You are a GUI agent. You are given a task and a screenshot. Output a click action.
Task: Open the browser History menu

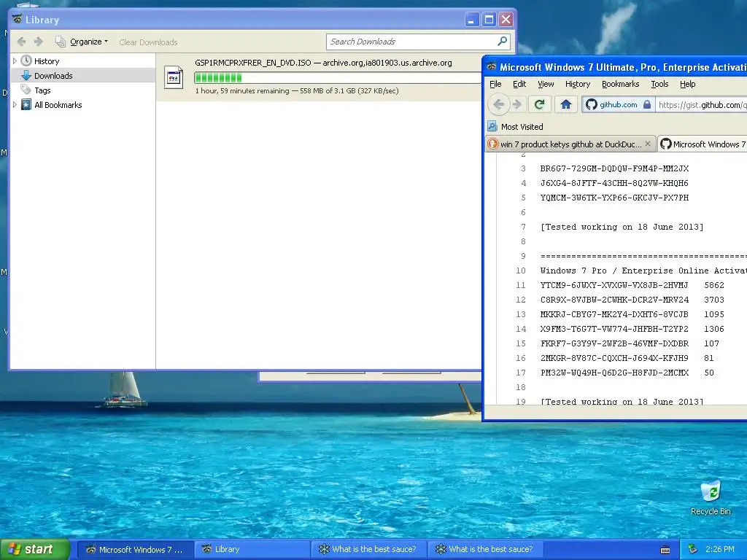578,84
